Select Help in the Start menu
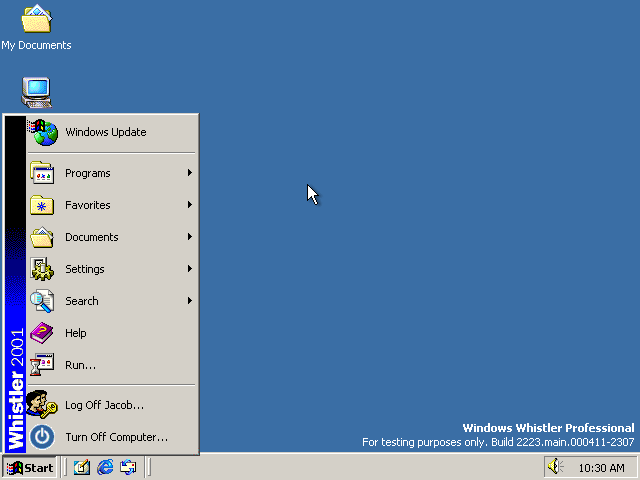Viewport: 640px width, 480px height. tap(112, 333)
